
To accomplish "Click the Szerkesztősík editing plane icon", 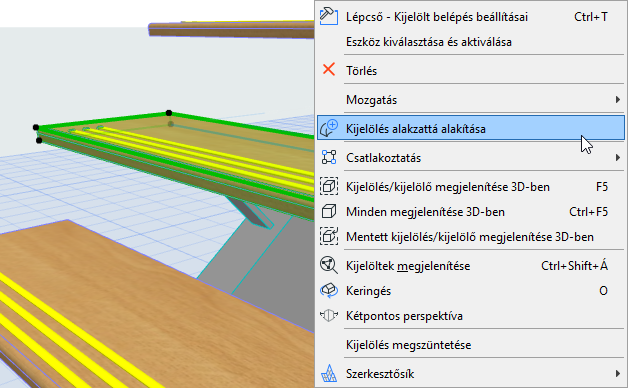I will pyautogui.click(x=329, y=373).
